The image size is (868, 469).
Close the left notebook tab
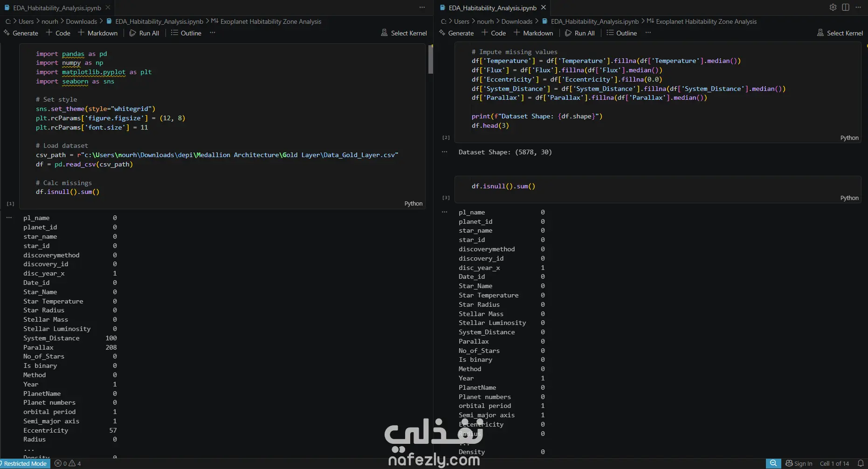108,7
